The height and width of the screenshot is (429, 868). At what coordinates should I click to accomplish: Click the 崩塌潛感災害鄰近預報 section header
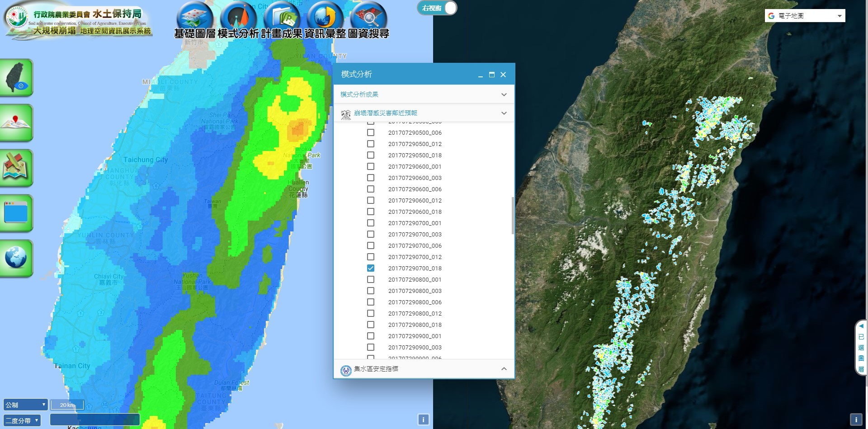424,113
